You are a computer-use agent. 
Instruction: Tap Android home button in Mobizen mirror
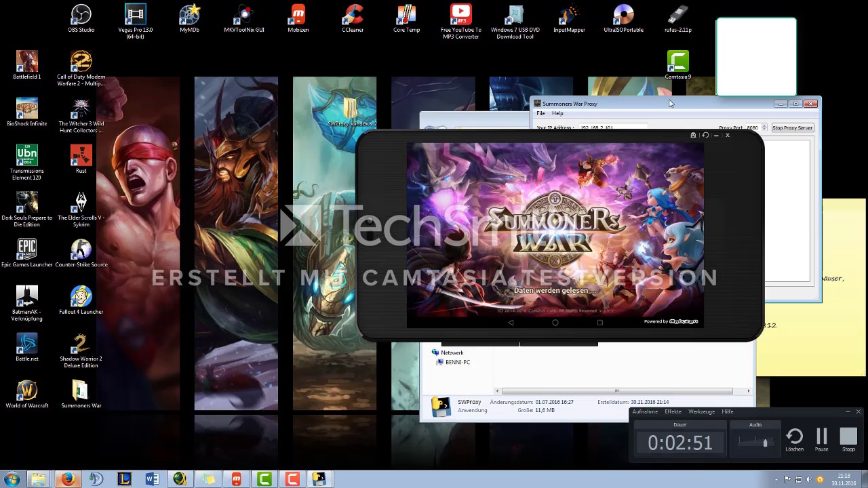pos(555,323)
